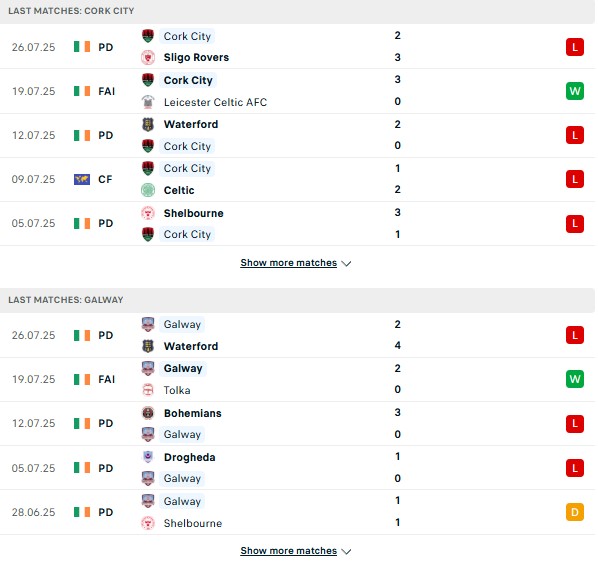Select the Cork City vs Celtic match row date
This screenshot has height=565, width=598.
[34, 179]
